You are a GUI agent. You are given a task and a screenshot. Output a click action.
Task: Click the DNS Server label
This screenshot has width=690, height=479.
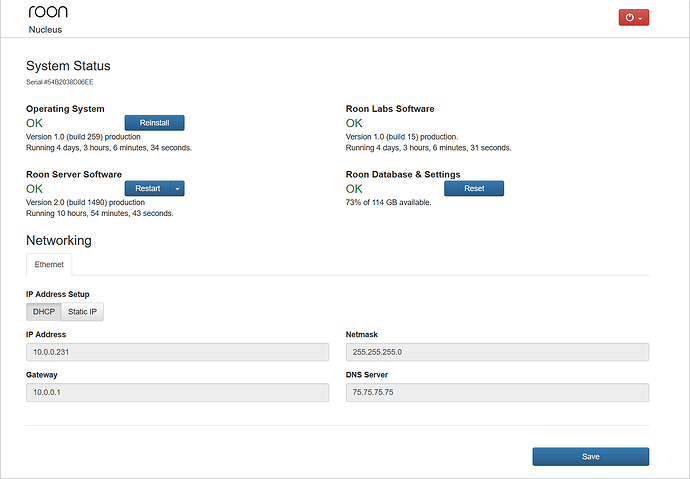pyautogui.click(x=367, y=375)
